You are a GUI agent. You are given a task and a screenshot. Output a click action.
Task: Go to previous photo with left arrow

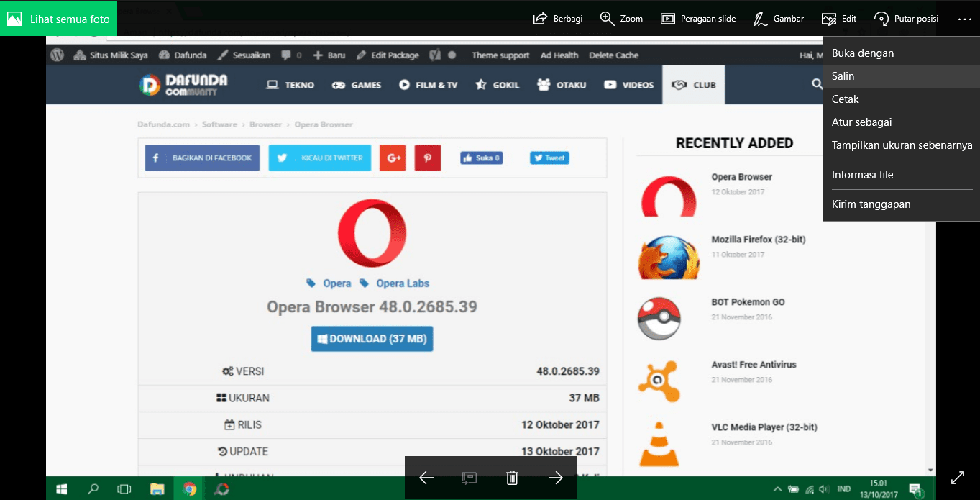click(x=426, y=478)
